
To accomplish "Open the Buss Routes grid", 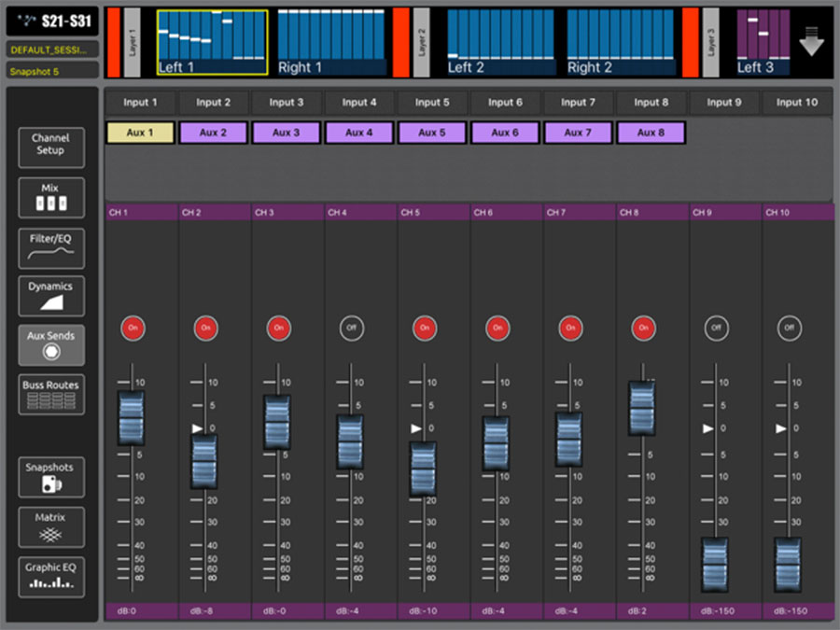I will [51, 394].
